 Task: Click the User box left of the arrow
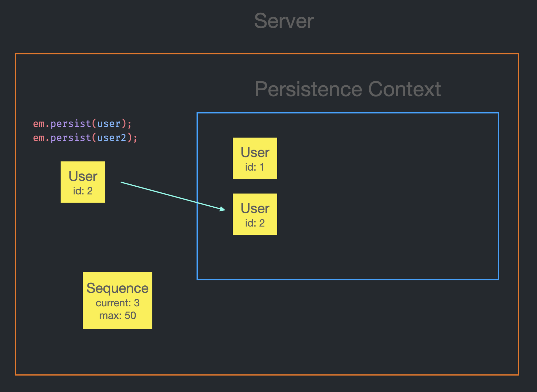(83, 182)
